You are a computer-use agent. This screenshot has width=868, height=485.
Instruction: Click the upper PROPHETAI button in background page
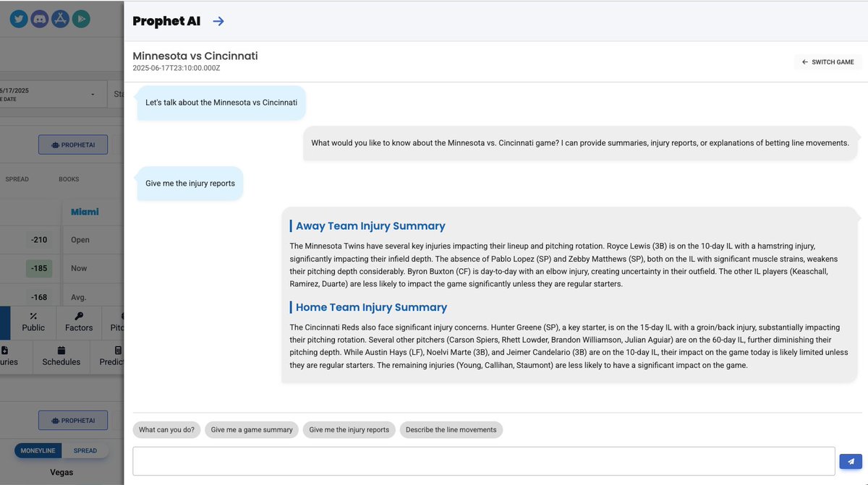tap(73, 145)
